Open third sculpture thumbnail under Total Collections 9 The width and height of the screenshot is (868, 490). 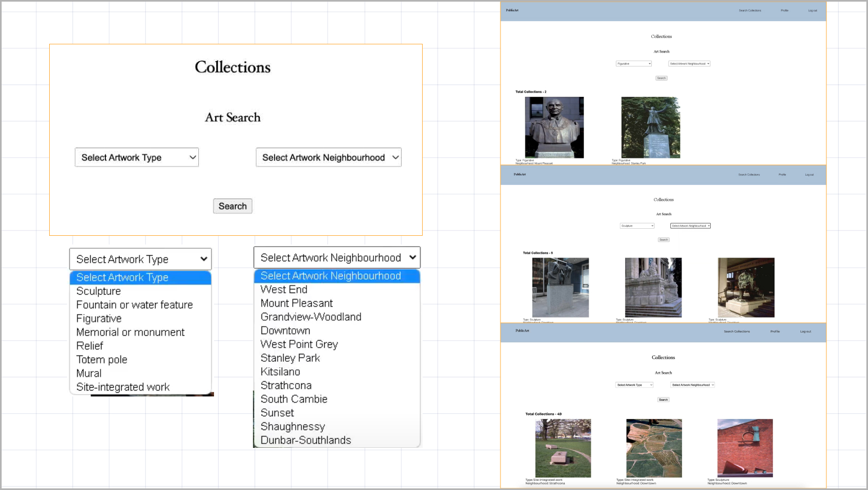coord(746,288)
